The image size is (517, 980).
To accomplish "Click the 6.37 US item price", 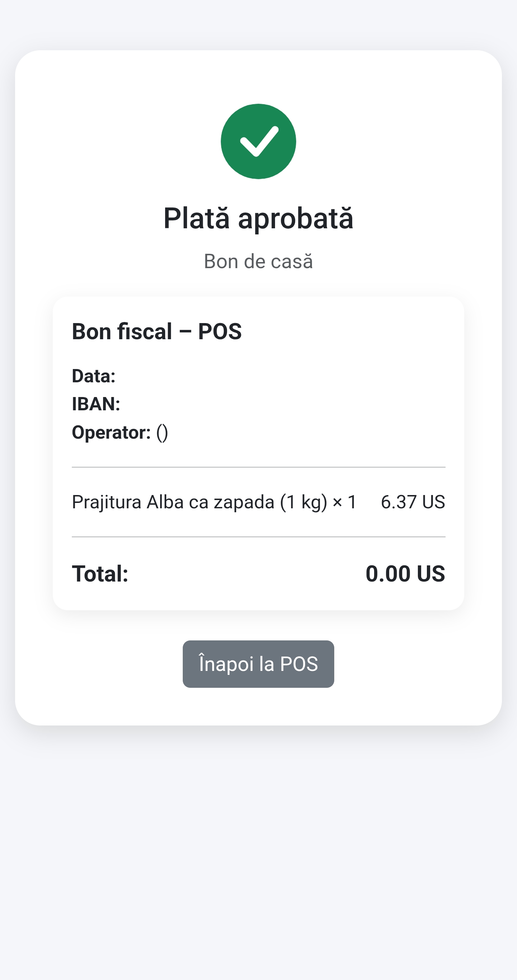I will (413, 502).
